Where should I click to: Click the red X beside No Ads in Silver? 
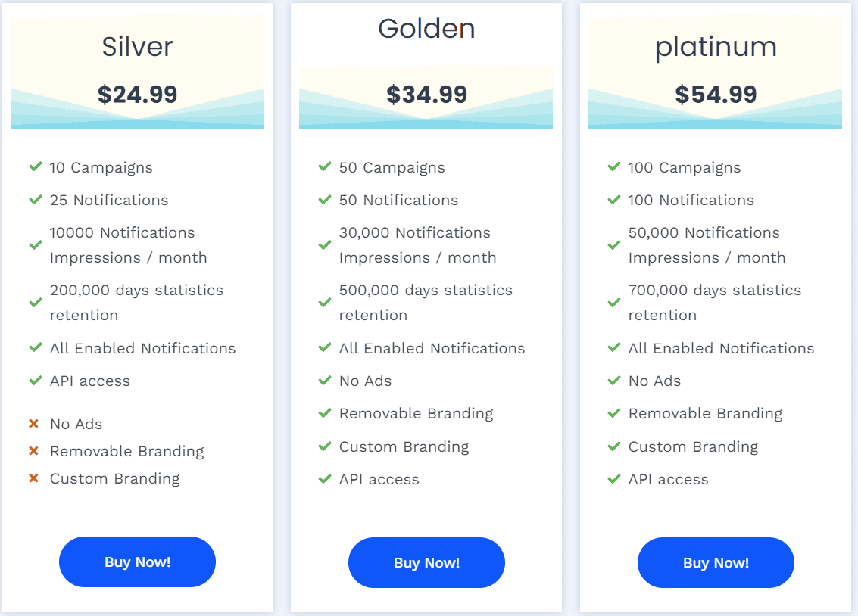click(35, 425)
